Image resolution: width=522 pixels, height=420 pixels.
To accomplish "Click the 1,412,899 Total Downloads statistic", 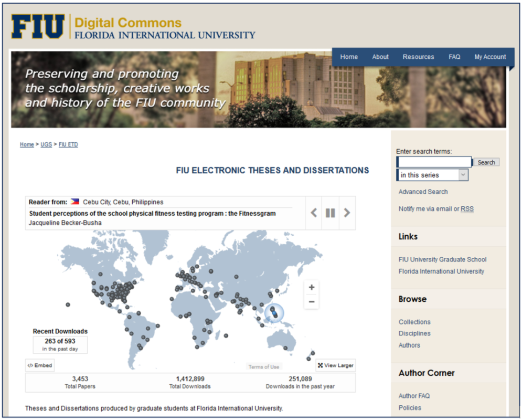I will point(190,382).
